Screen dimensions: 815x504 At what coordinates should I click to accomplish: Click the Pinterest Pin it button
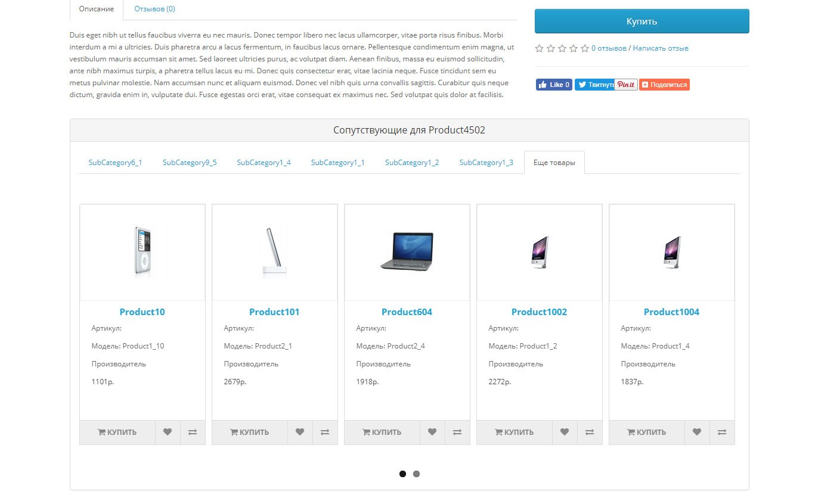(626, 85)
